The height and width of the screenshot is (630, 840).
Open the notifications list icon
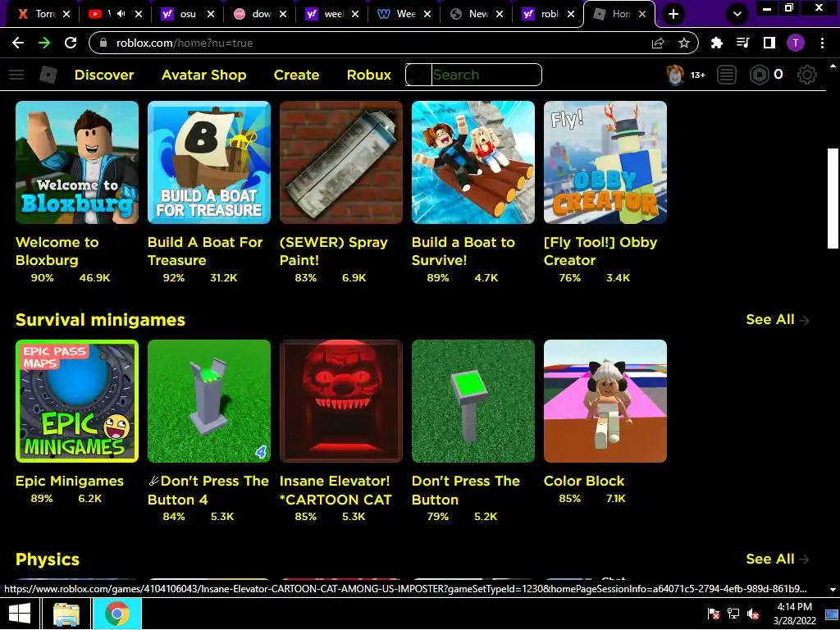click(x=727, y=75)
